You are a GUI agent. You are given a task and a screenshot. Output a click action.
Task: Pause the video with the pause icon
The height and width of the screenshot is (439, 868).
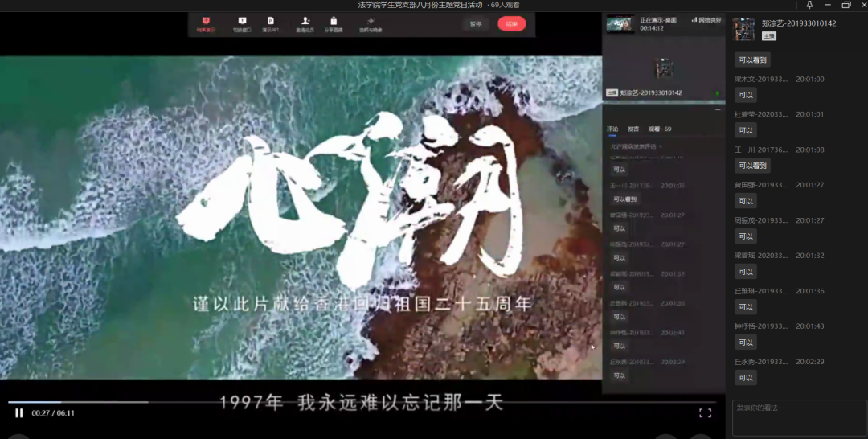click(19, 413)
